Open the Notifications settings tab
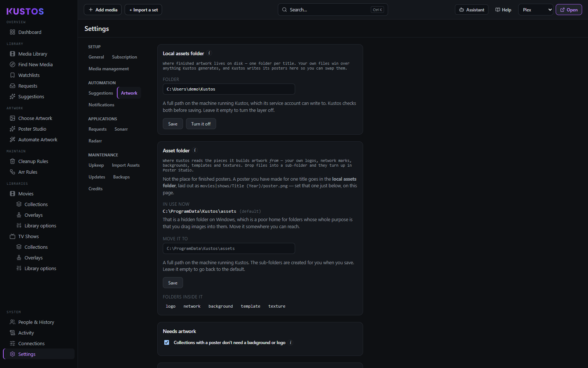This screenshot has height=368, width=588. click(x=101, y=105)
